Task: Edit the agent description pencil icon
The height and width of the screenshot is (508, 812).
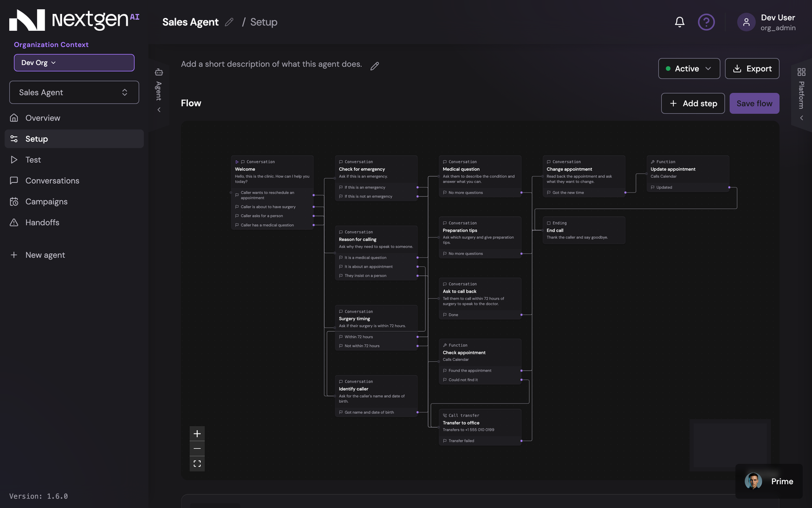Action: tap(375, 66)
